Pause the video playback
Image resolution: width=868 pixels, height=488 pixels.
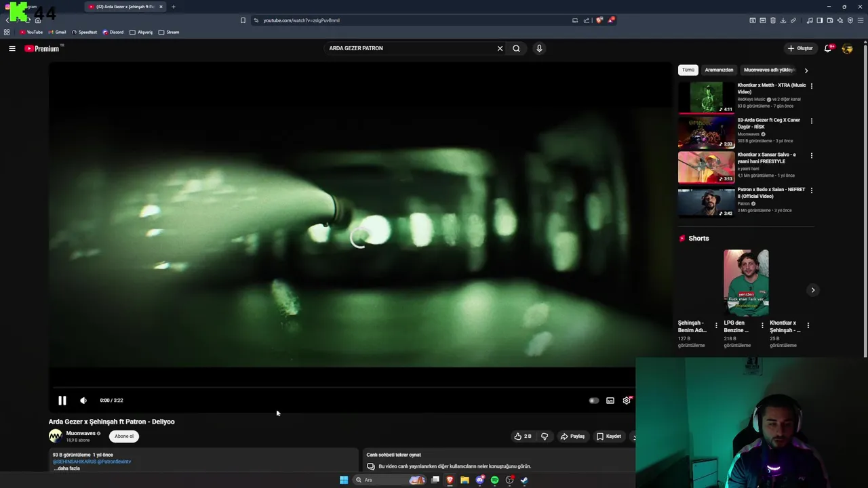pos(62,401)
